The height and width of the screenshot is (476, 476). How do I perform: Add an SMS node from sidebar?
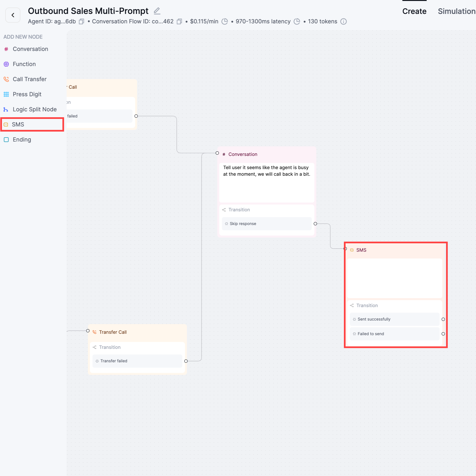(x=18, y=124)
